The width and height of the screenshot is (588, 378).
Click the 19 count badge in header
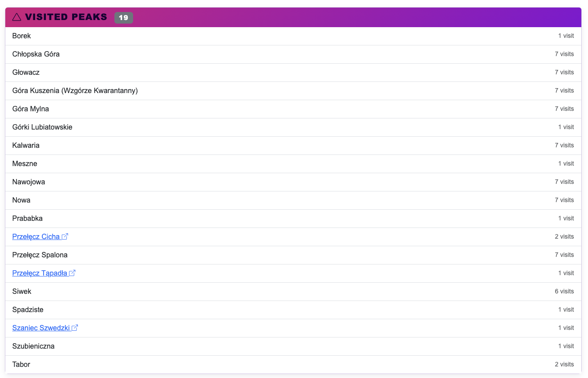tap(124, 18)
